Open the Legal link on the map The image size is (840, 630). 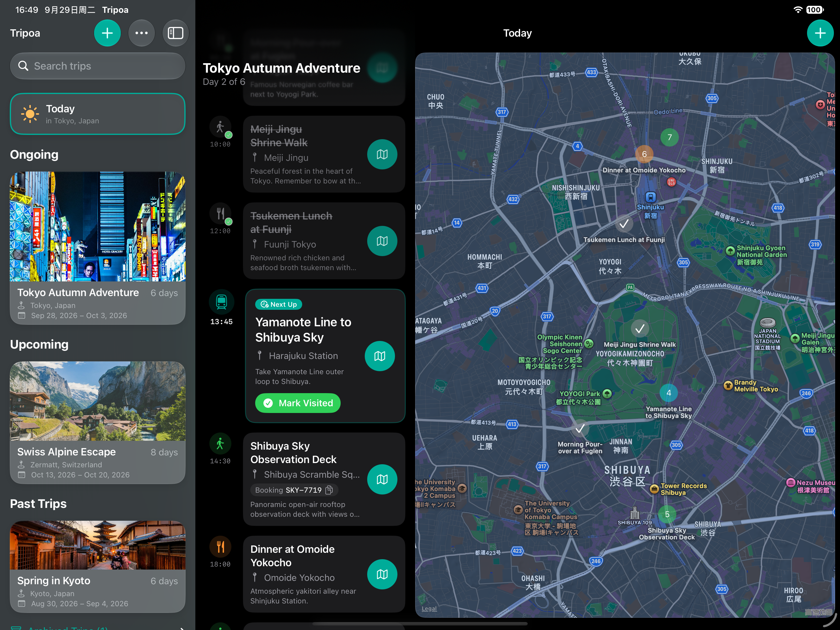point(429,608)
